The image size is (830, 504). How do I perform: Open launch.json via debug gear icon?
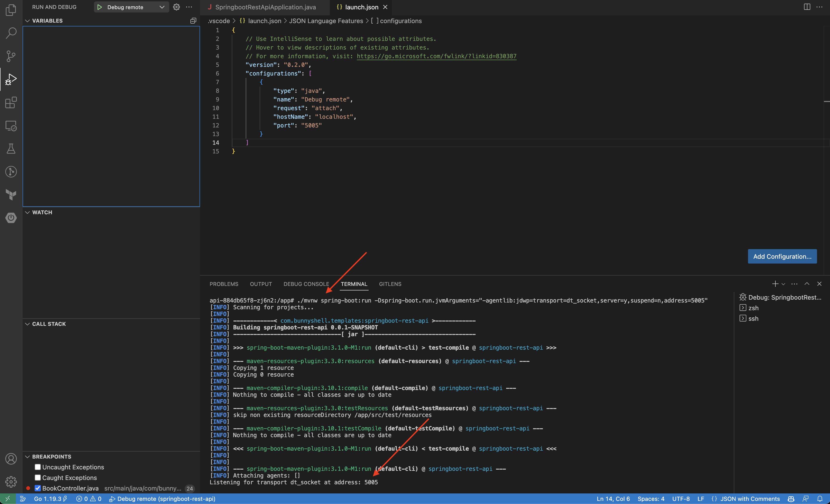[x=176, y=7]
